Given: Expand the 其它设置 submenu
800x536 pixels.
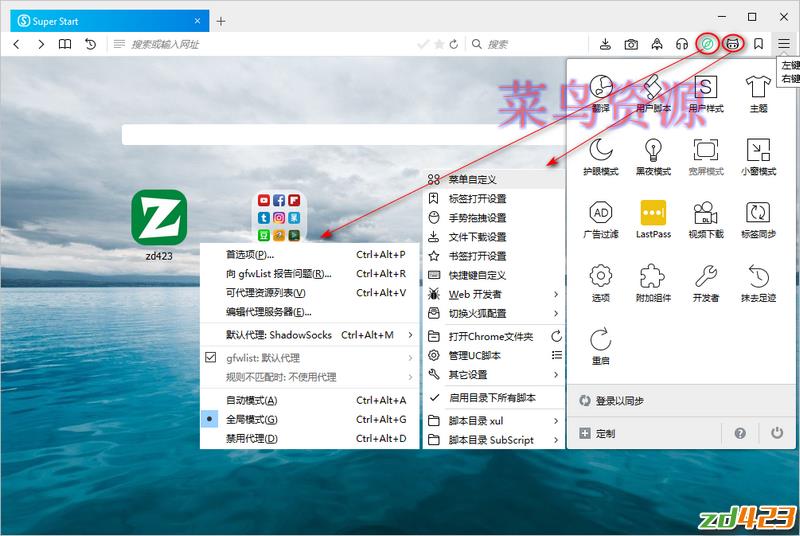Looking at the screenshot, I should [x=493, y=375].
